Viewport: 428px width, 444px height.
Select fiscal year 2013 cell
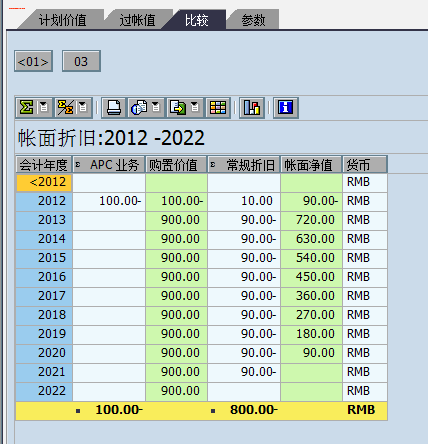tap(44, 220)
